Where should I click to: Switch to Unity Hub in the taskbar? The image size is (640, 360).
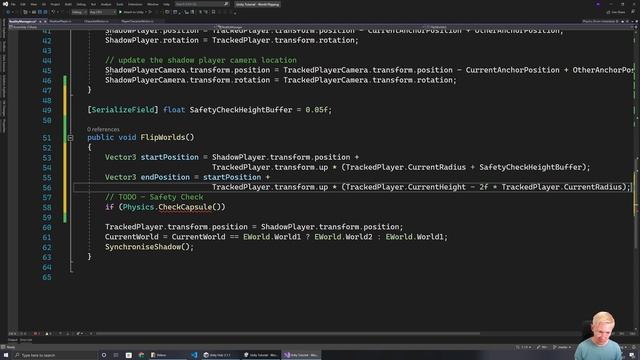pyautogui.click(x=221, y=355)
